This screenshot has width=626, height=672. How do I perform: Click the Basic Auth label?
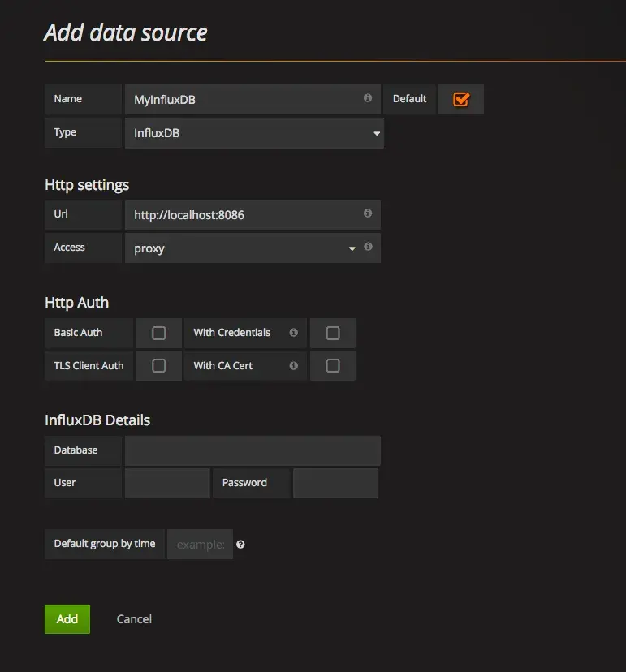78,333
